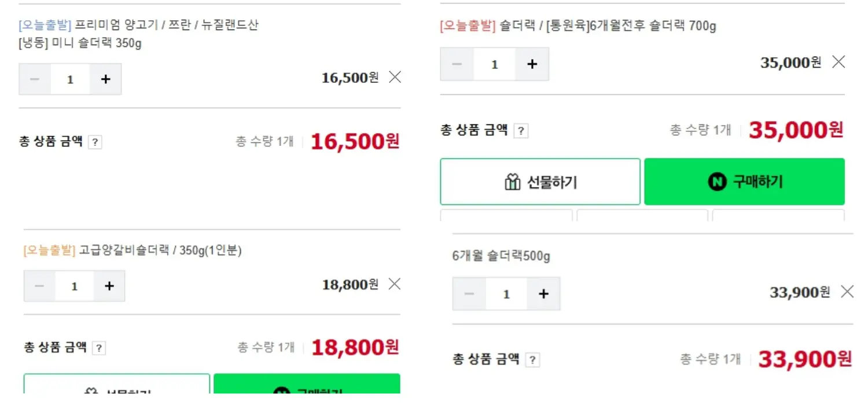Remove the 16,500원 미니 숄더랙 item
The width and height of the screenshot is (868, 405).
point(395,77)
